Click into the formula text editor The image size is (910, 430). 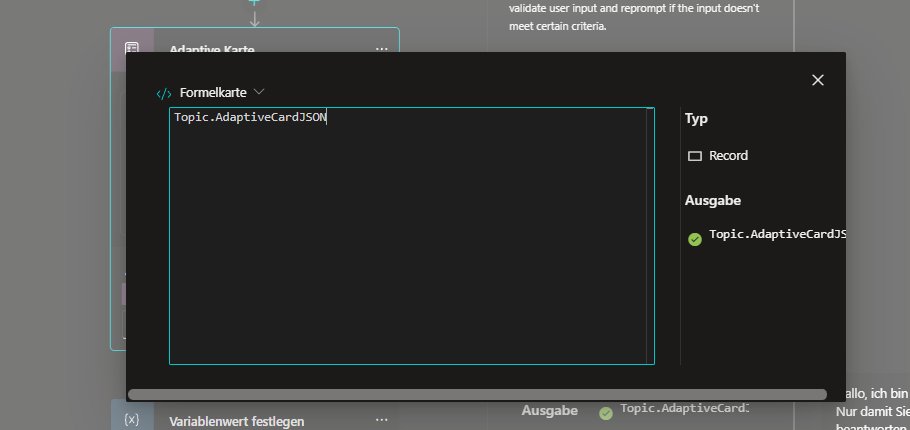[411, 236]
